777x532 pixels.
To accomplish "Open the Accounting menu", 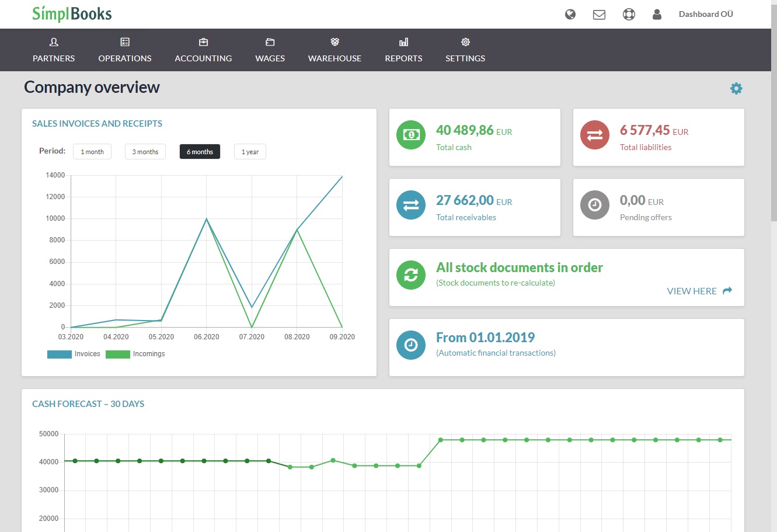I will [x=203, y=50].
